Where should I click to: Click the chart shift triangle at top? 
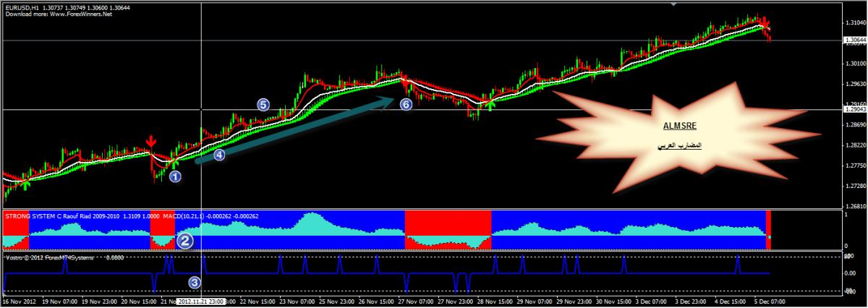point(675,4)
